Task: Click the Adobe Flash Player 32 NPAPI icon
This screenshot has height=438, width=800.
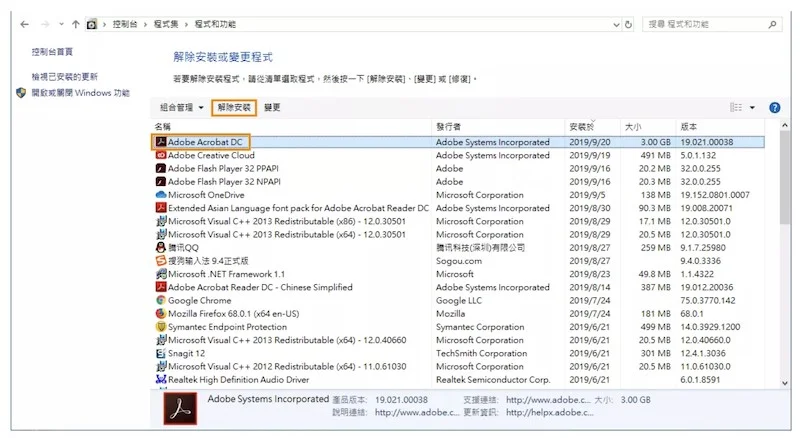Action: (161, 182)
